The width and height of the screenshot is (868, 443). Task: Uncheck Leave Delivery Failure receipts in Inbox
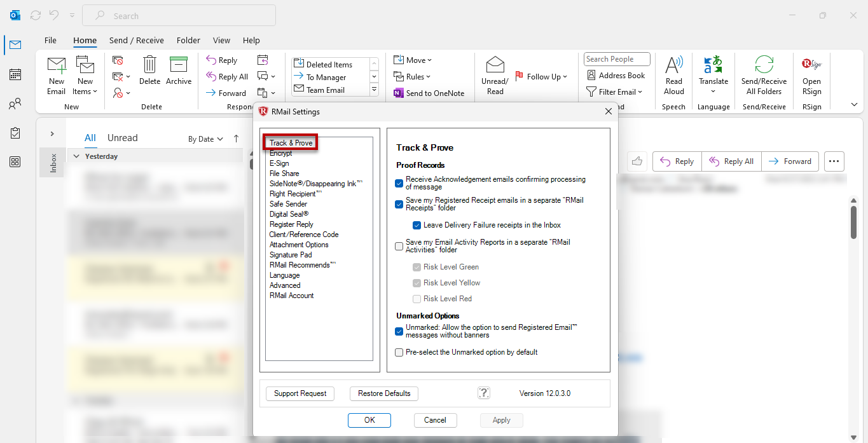tap(417, 225)
